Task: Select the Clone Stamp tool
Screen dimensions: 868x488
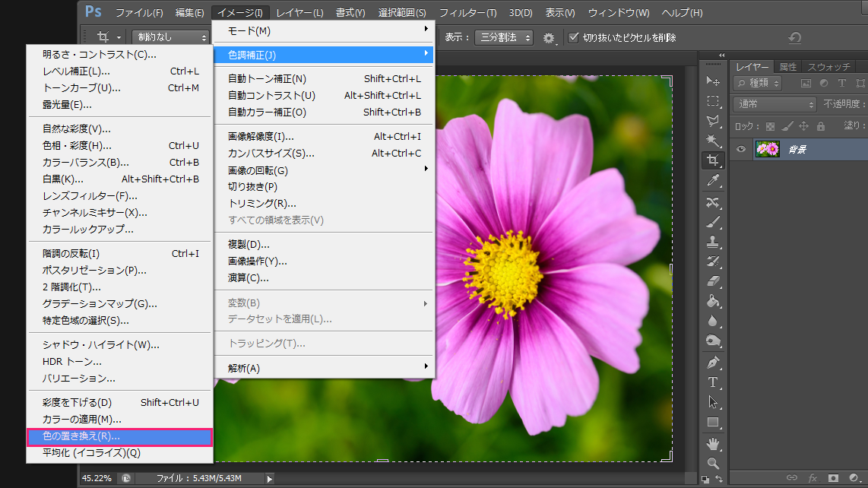Action: 713,242
